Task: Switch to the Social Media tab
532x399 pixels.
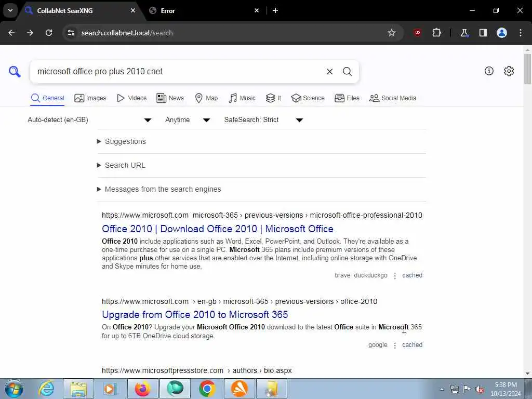Action: click(x=393, y=98)
